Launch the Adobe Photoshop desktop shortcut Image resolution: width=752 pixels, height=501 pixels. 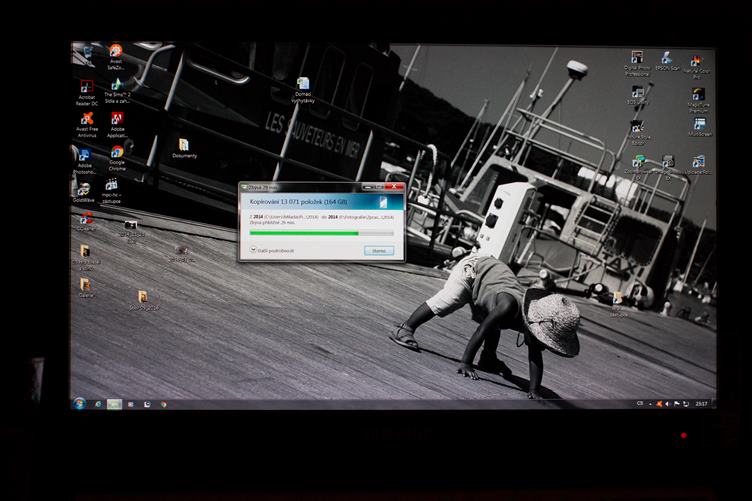(85, 161)
